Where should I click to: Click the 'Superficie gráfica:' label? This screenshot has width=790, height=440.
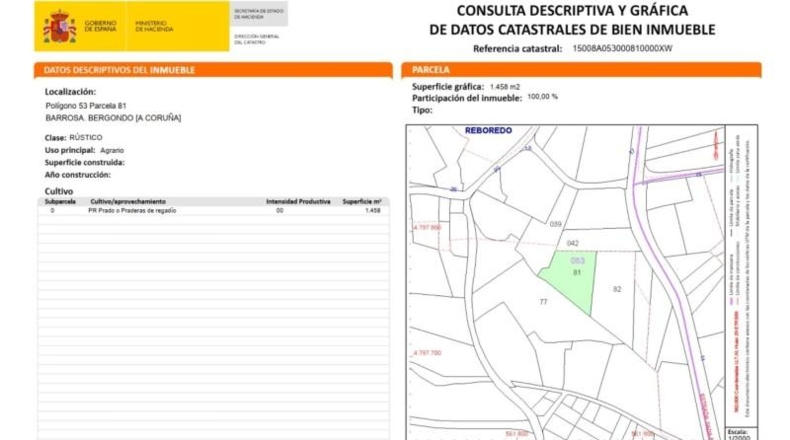[448, 87]
